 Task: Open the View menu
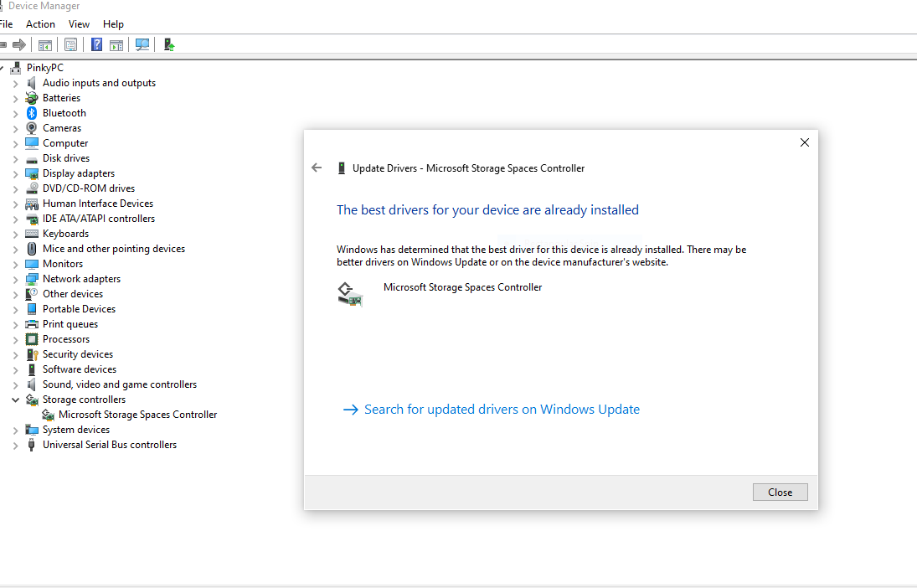[x=79, y=24]
